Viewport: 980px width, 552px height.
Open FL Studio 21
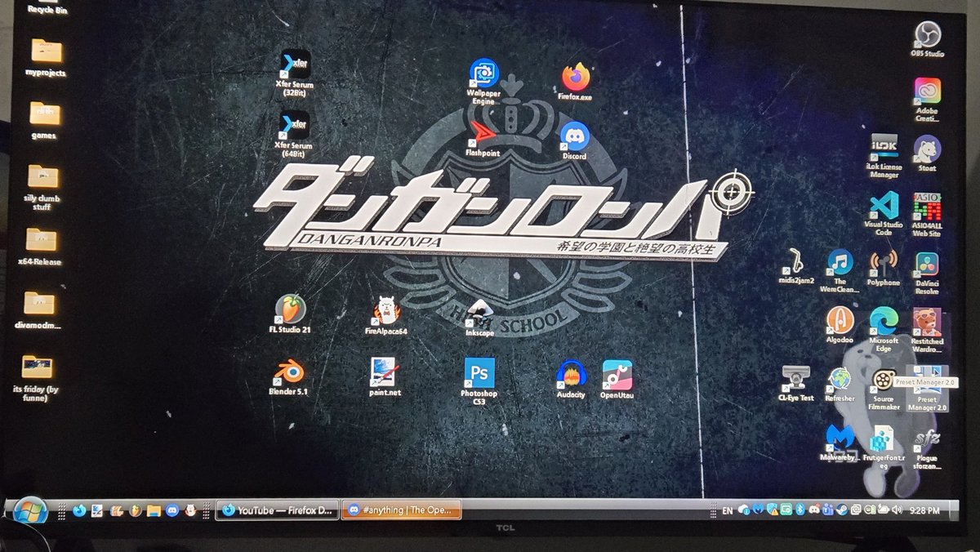[x=289, y=314]
